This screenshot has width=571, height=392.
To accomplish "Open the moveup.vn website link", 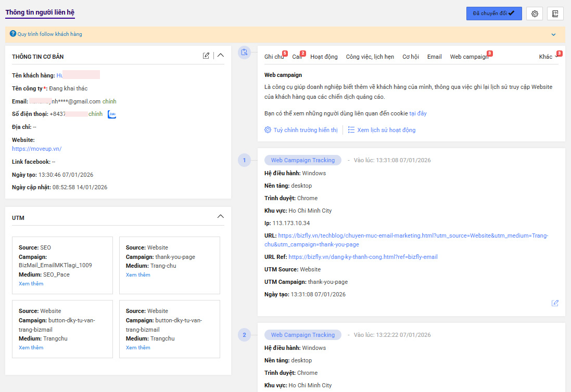I will pyautogui.click(x=36, y=149).
